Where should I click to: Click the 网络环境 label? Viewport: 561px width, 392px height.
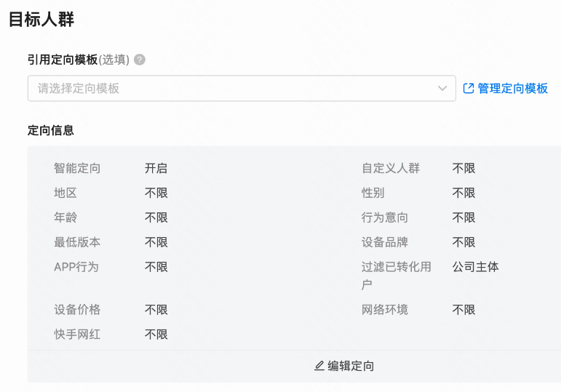coord(385,309)
